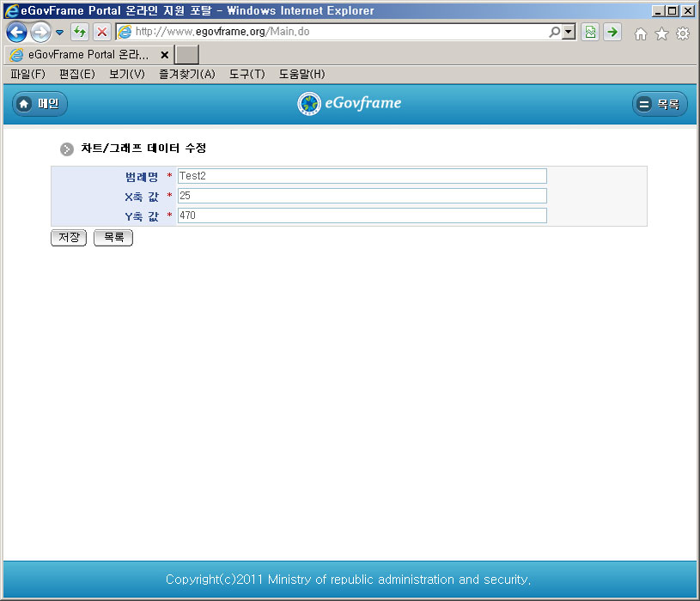Open the 즐겨찾기(A) menu

click(x=186, y=75)
